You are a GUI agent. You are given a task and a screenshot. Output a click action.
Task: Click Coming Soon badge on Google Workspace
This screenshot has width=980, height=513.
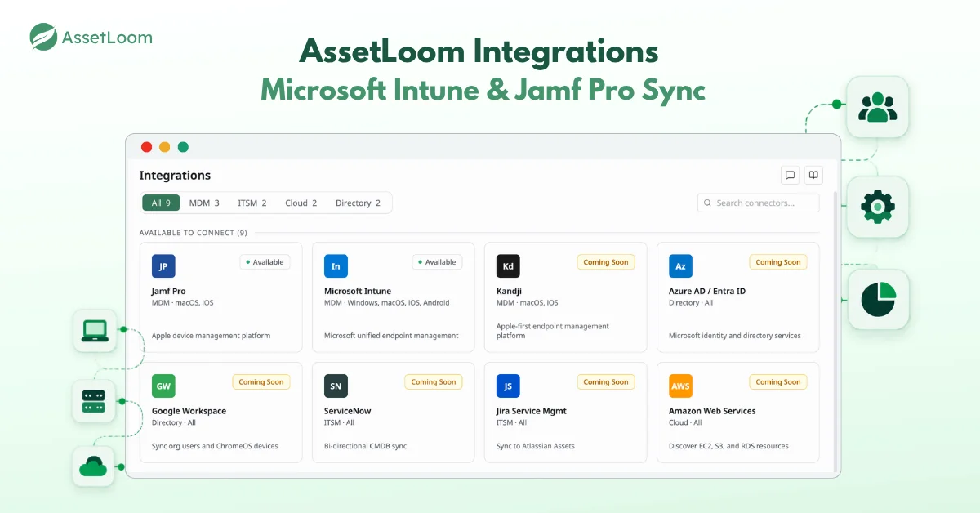pos(261,381)
